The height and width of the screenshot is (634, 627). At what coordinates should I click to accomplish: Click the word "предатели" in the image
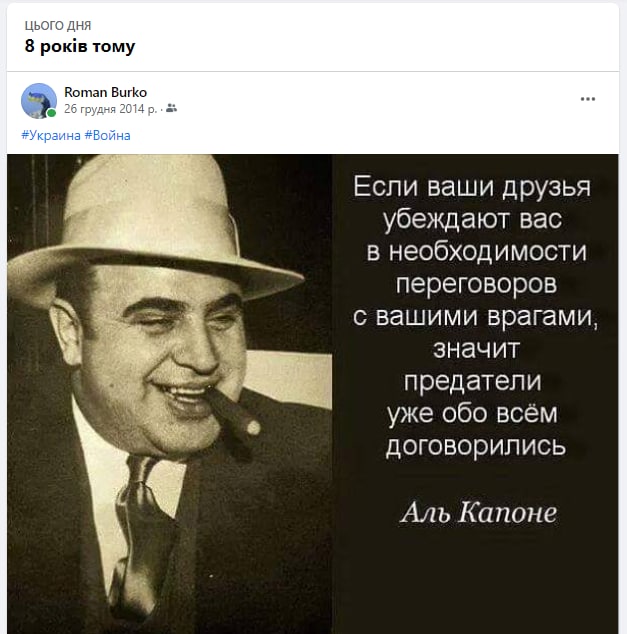(473, 381)
